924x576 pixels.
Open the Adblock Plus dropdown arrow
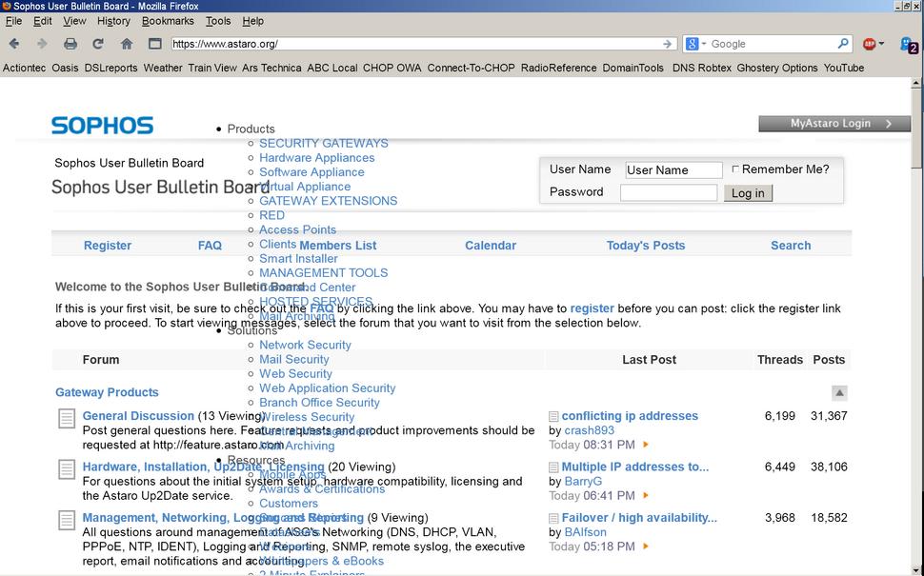[x=881, y=44]
